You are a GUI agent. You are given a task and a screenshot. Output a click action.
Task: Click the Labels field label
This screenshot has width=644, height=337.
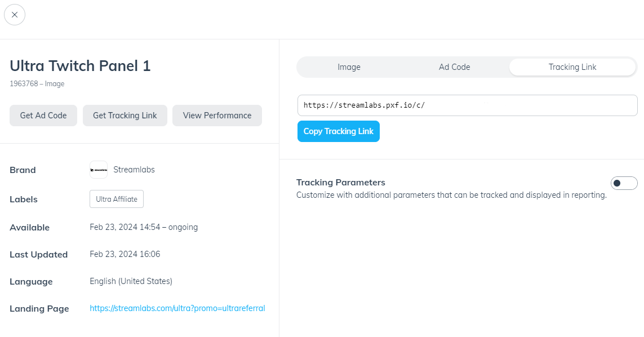coord(24,199)
